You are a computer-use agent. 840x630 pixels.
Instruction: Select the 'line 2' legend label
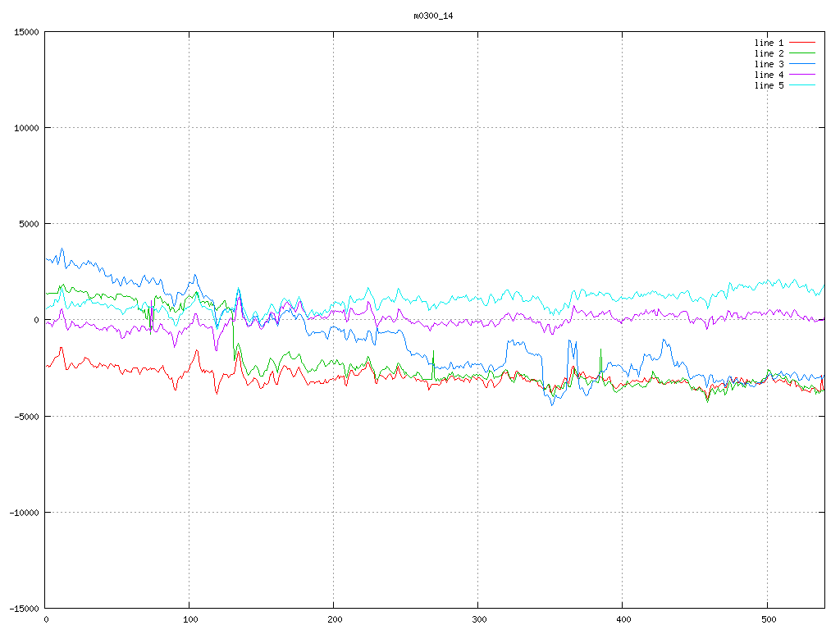coord(769,53)
